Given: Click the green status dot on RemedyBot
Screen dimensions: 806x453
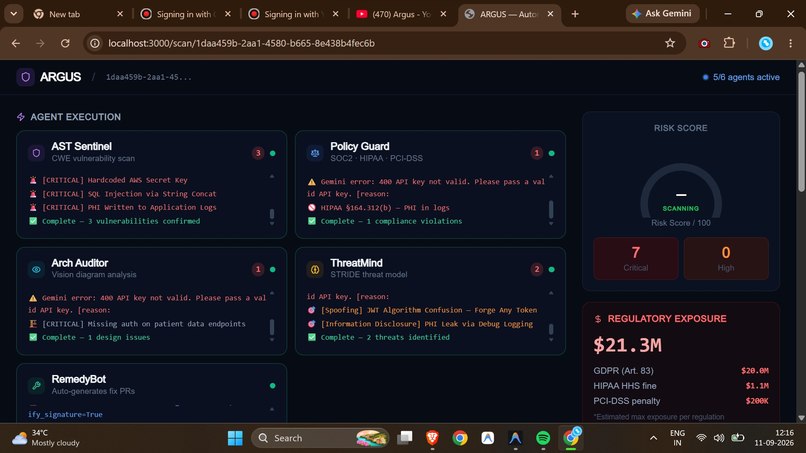Looking at the screenshot, I should (272, 386).
